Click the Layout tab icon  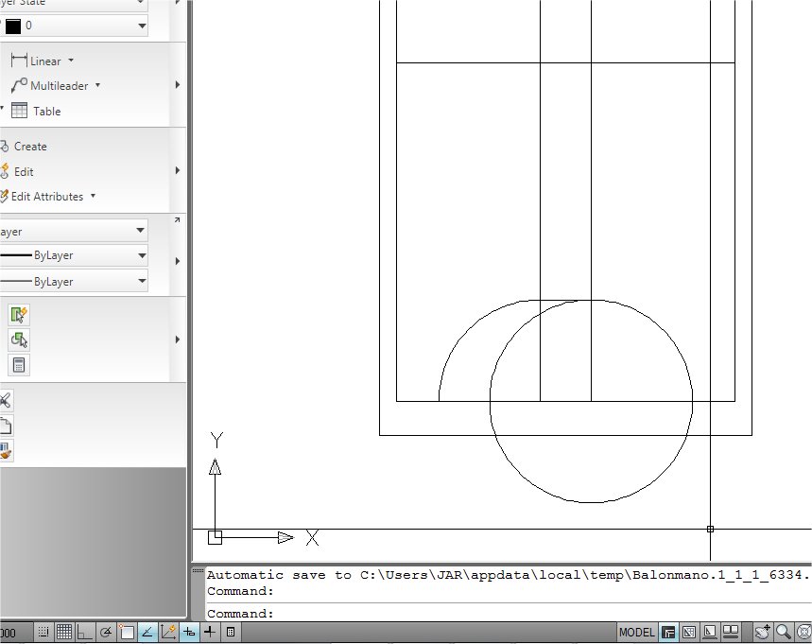click(x=689, y=633)
